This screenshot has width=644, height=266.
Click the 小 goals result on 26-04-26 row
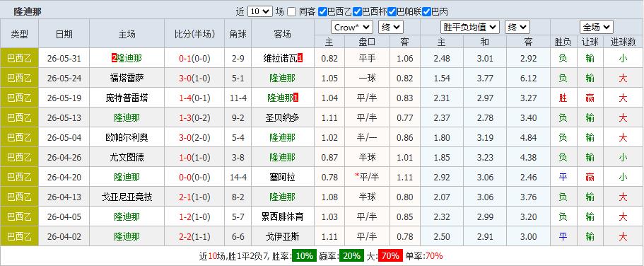(623, 157)
